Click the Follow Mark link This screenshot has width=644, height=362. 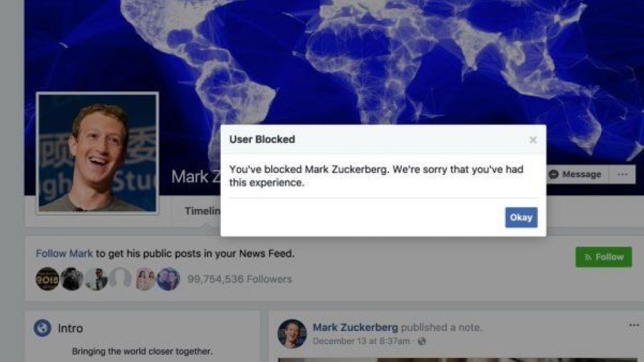64,253
